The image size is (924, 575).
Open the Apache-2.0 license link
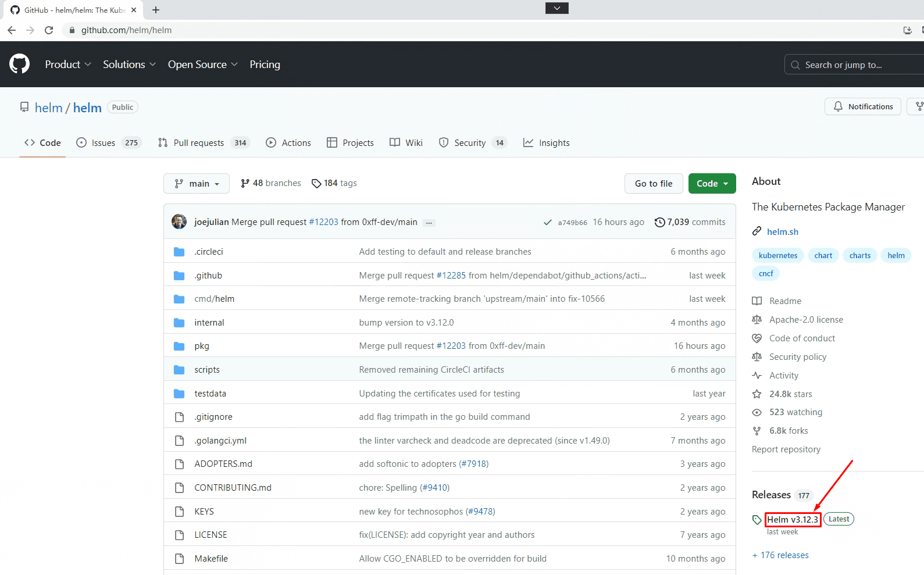coord(806,320)
